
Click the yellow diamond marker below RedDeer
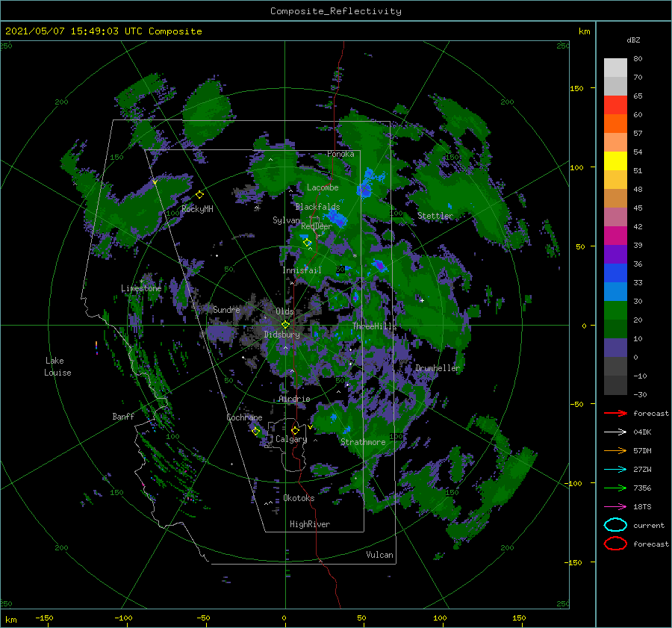pos(308,243)
